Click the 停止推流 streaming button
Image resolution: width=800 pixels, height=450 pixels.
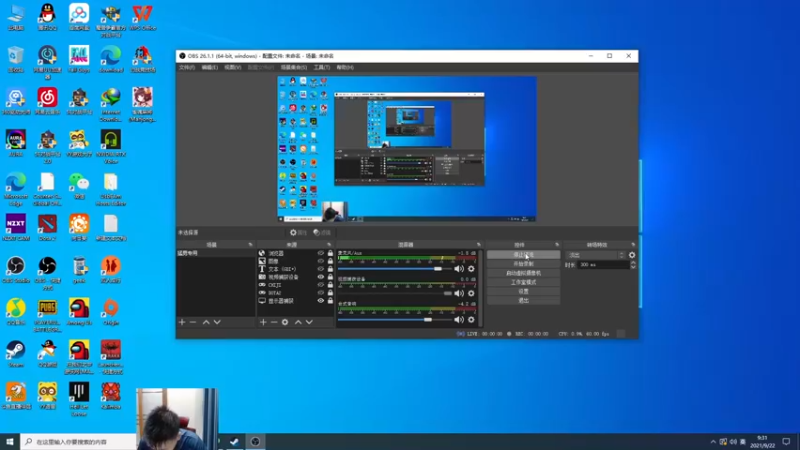(x=523, y=255)
